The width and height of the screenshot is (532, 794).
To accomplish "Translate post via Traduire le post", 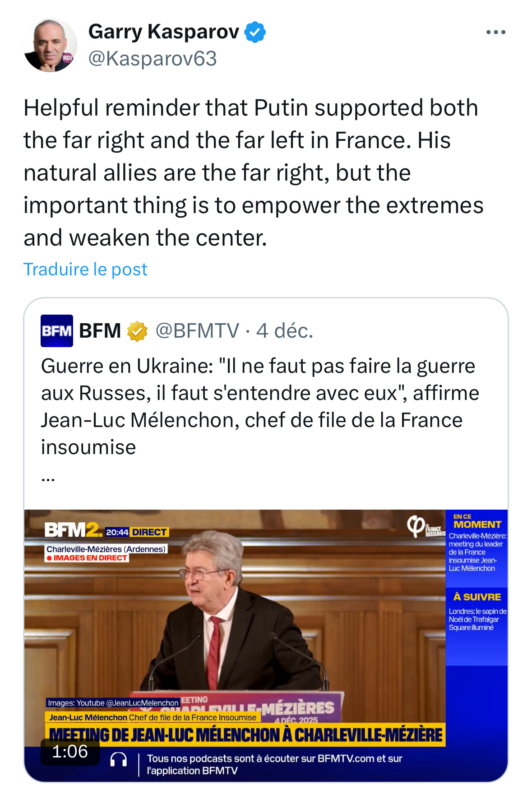I will tap(85, 269).
